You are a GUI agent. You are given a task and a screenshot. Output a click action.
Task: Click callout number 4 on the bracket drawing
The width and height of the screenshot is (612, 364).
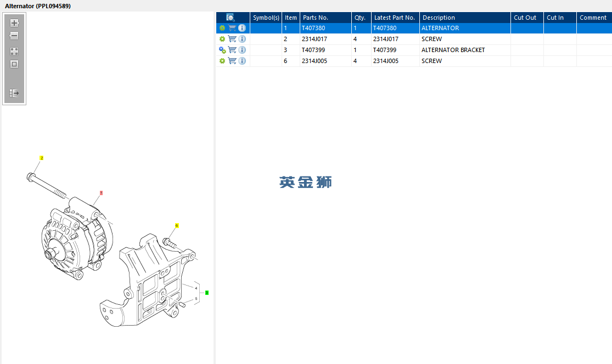point(196,288)
